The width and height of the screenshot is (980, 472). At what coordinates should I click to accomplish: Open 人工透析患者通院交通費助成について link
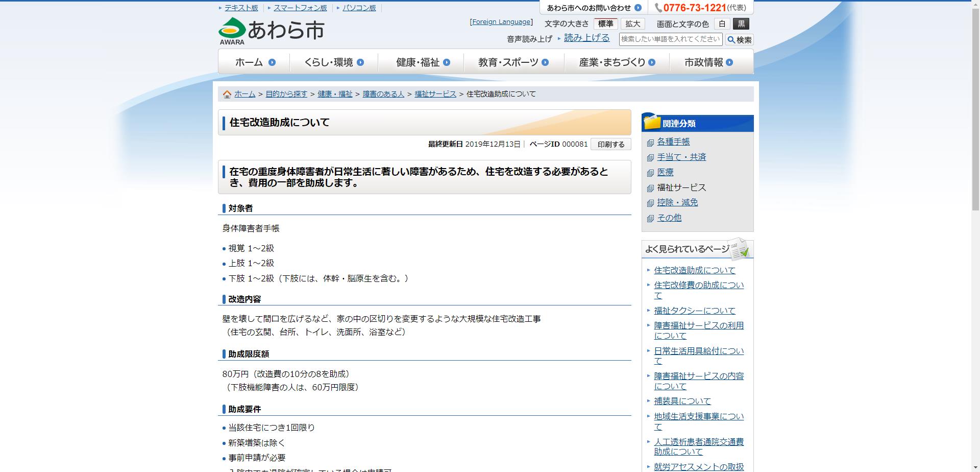(699, 447)
